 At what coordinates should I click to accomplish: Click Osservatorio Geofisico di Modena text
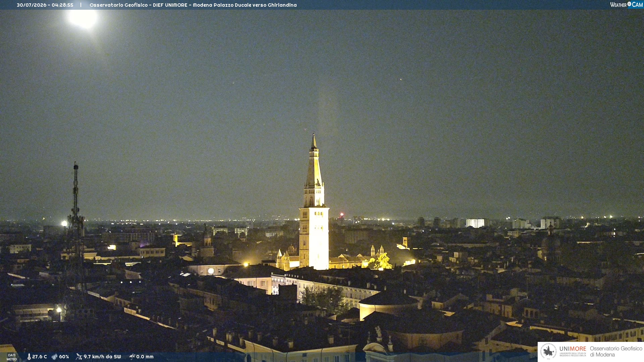click(x=616, y=352)
